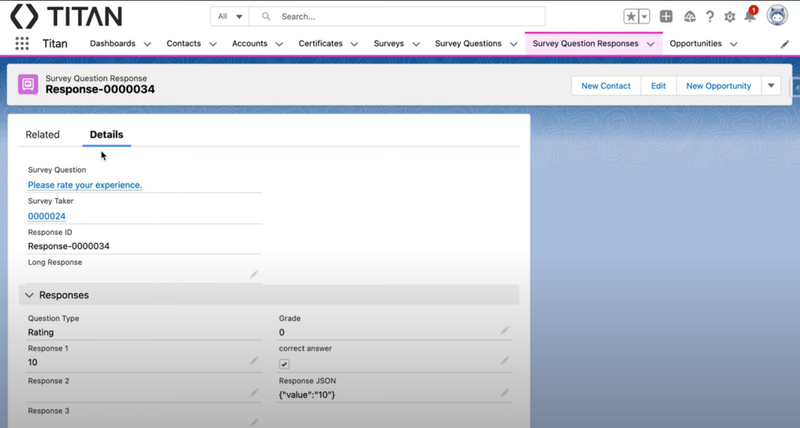800x428 pixels.
Task: Edit Response 1 with pencil icon
Action: pos(254,361)
